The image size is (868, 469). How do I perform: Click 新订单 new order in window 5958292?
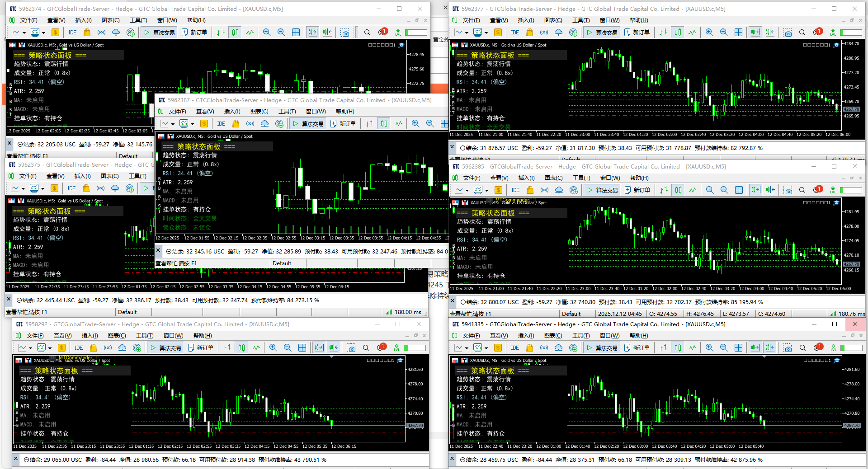tap(201, 348)
